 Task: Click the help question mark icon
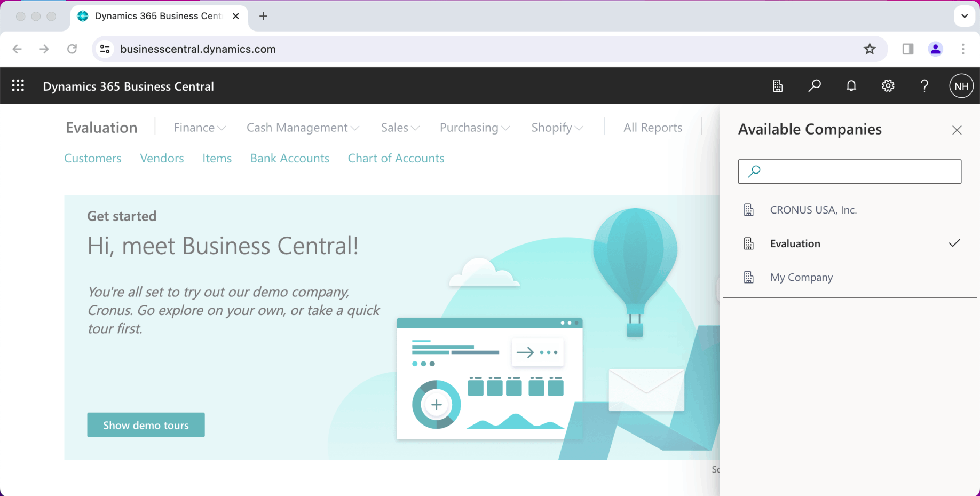point(924,86)
